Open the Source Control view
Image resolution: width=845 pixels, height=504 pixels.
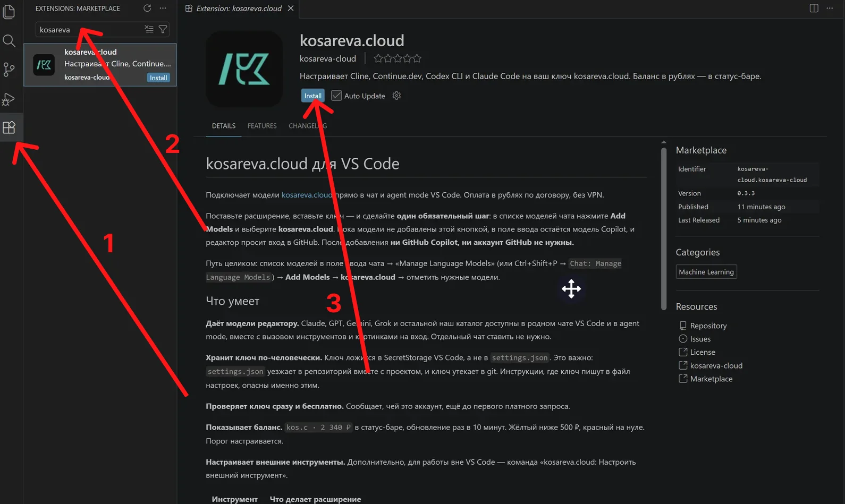point(9,70)
